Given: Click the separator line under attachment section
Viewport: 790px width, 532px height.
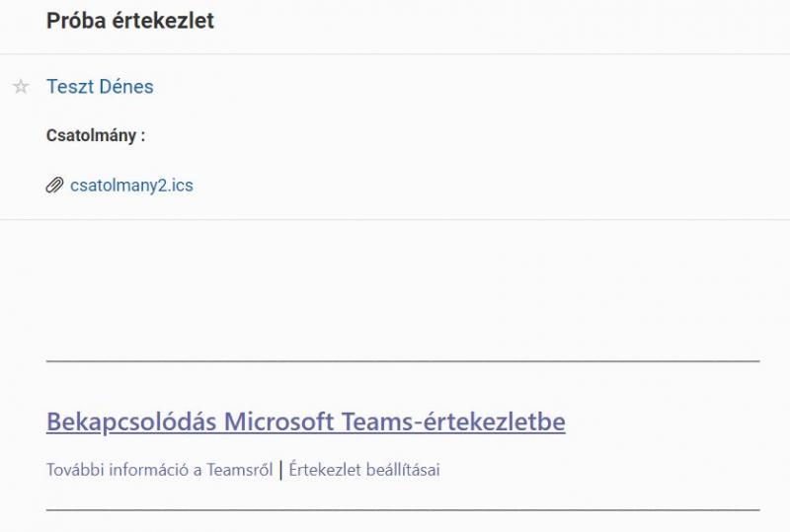Looking at the screenshot, I should (395, 219).
